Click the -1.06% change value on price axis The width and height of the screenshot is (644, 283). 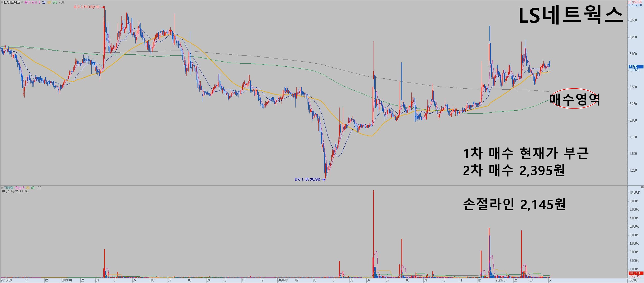[634, 70]
